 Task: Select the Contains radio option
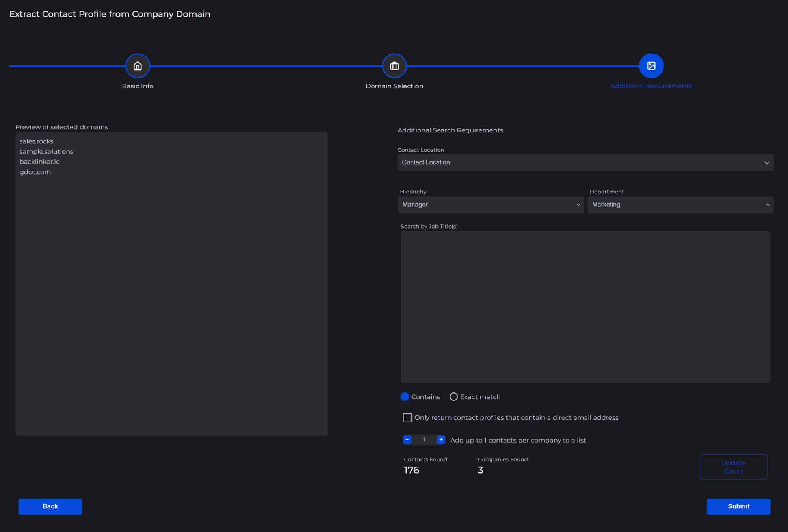pos(405,397)
